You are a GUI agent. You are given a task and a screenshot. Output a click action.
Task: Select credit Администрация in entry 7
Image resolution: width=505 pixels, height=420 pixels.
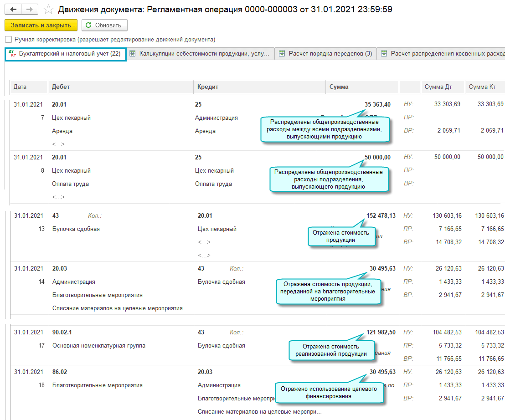pyautogui.click(x=216, y=118)
